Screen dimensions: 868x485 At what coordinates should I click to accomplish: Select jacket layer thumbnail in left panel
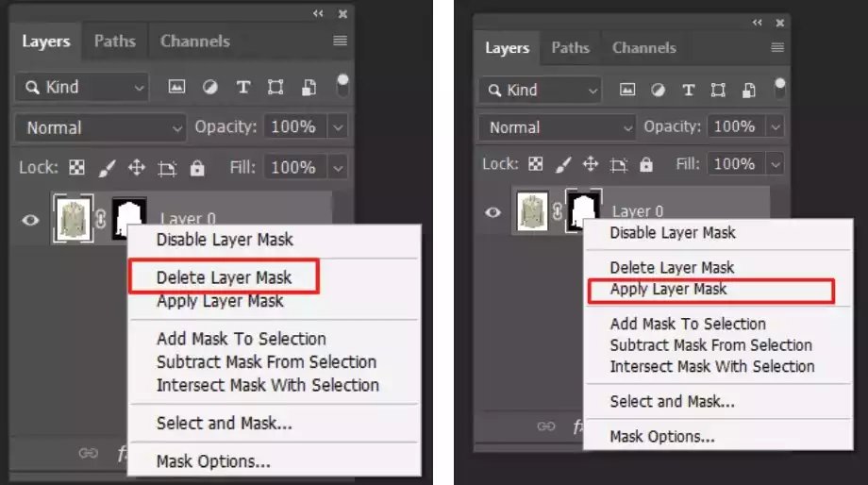click(x=73, y=218)
